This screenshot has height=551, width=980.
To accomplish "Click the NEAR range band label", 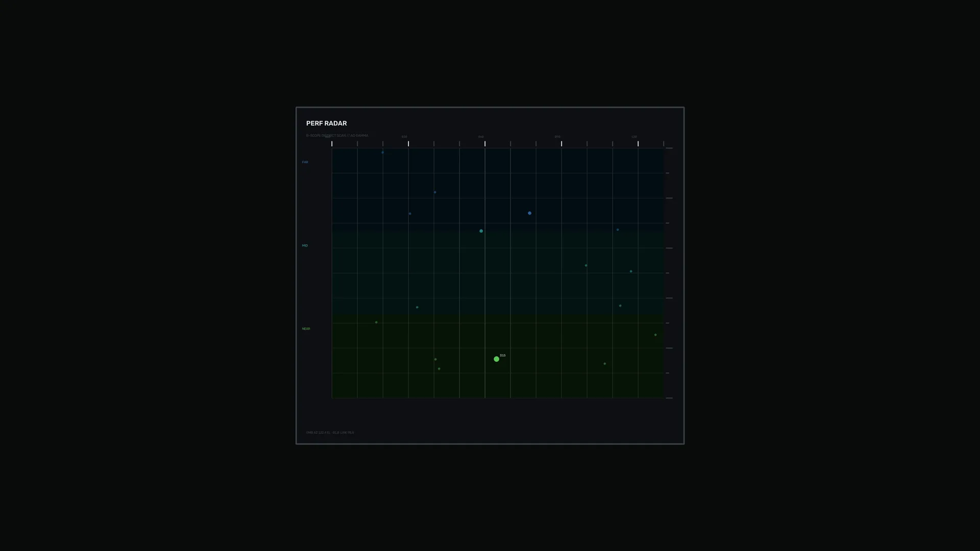I will (x=306, y=329).
